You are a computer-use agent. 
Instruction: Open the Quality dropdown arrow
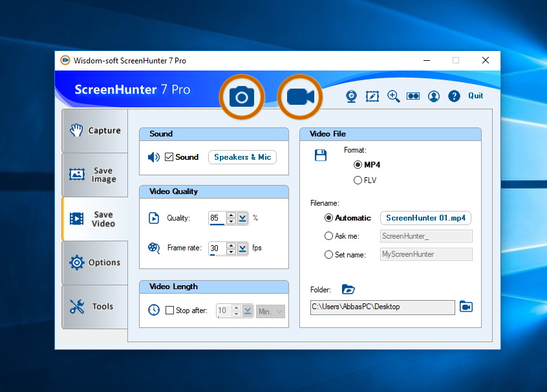(242, 218)
